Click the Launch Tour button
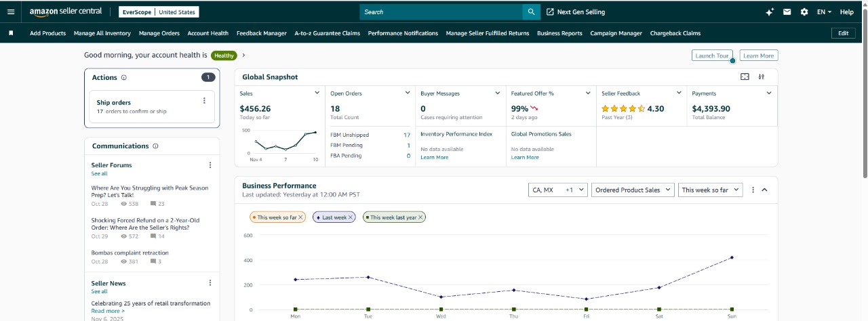Viewport: 868px width, 321px height. (711, 56)
